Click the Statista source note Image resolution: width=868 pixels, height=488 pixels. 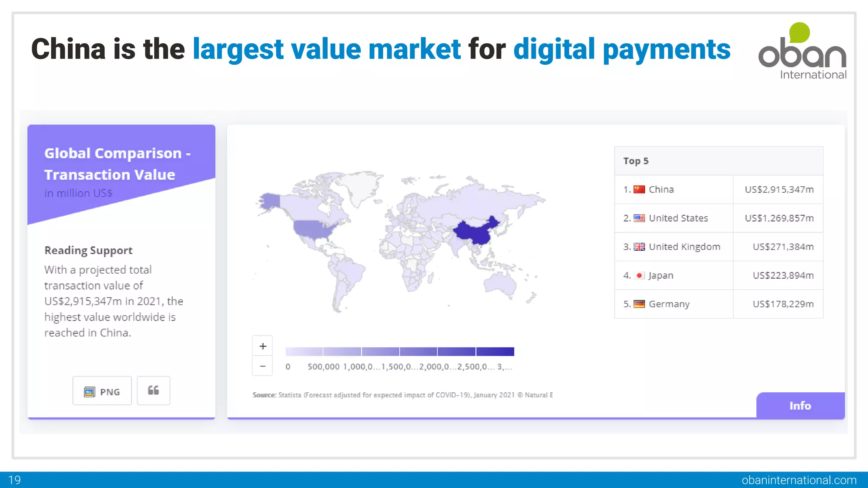pyautogui.click(x=403, y=395)
